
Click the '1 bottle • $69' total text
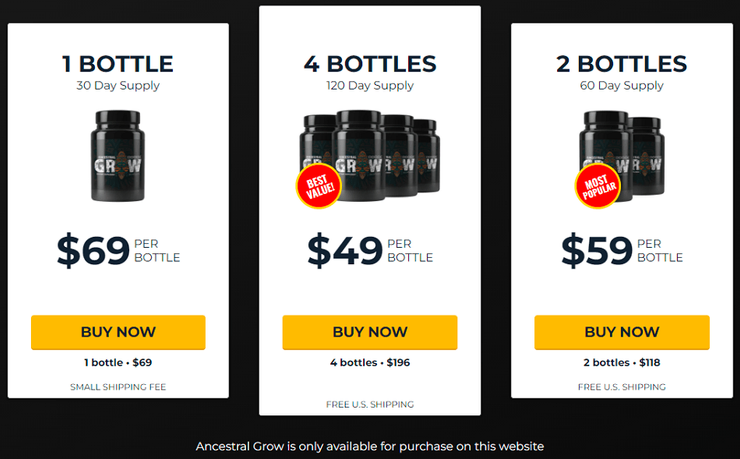[118, 362]
